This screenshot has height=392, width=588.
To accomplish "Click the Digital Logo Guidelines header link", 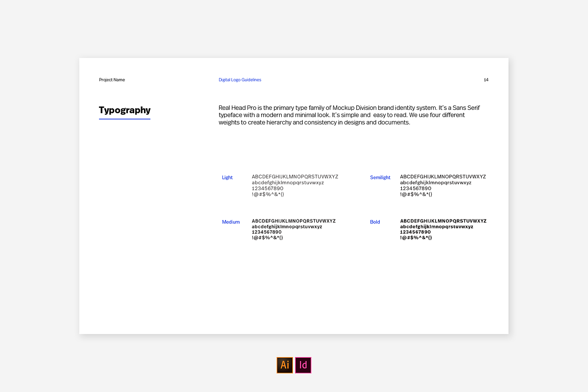I will point(240,80).
